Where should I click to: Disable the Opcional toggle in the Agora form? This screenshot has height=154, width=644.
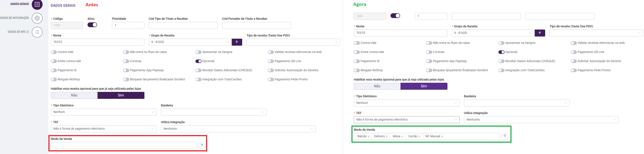click(501, 52)
